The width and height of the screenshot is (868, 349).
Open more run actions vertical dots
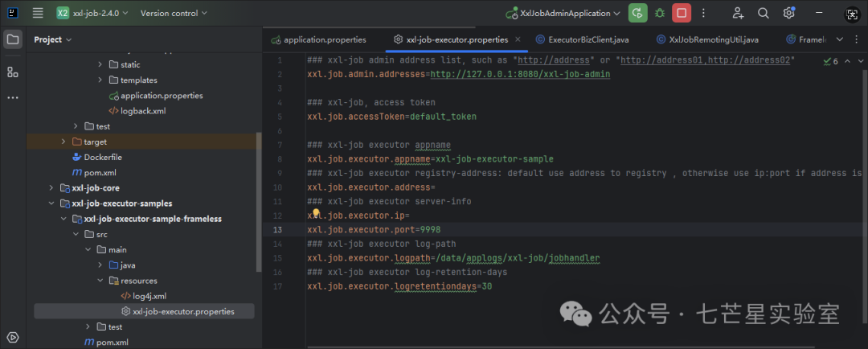pyautogui.click(x=703, y=13)
